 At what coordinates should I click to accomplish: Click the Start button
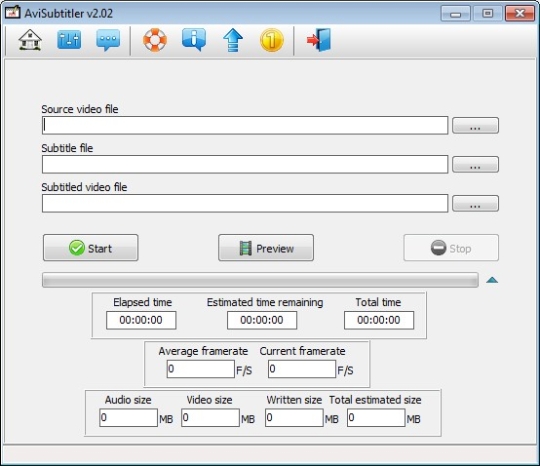coord(91,248)
